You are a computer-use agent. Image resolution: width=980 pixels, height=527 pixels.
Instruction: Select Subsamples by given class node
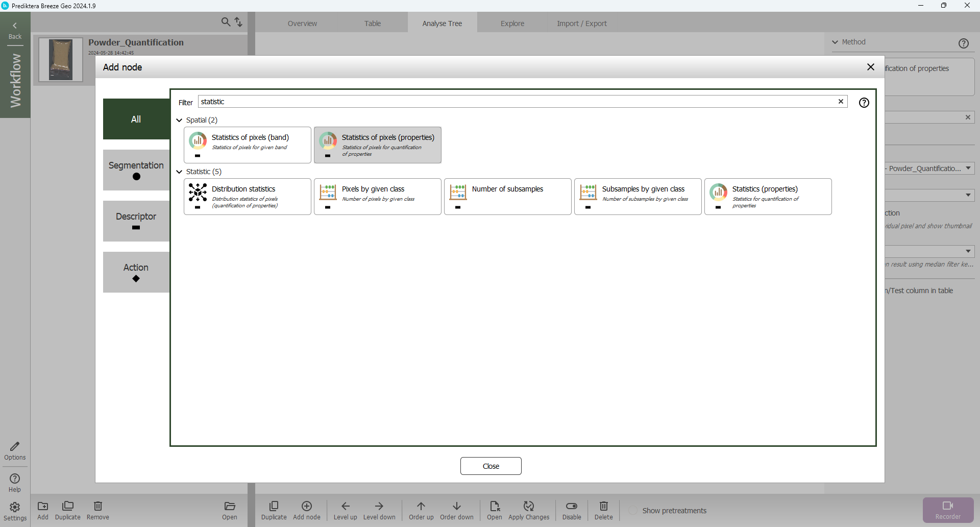[x=638, y=196]
